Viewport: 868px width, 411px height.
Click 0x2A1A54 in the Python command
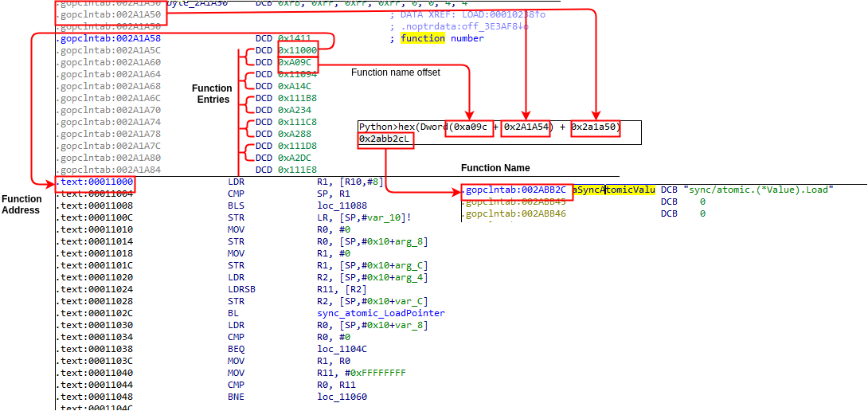pyautogui.click(x=526, y=127)
